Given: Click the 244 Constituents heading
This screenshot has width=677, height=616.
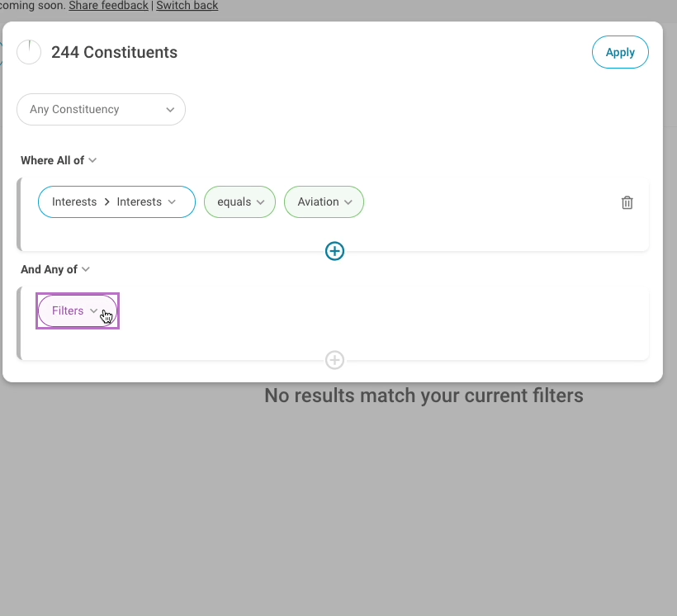Looking at the screenshot, I should tap(114, 52).
